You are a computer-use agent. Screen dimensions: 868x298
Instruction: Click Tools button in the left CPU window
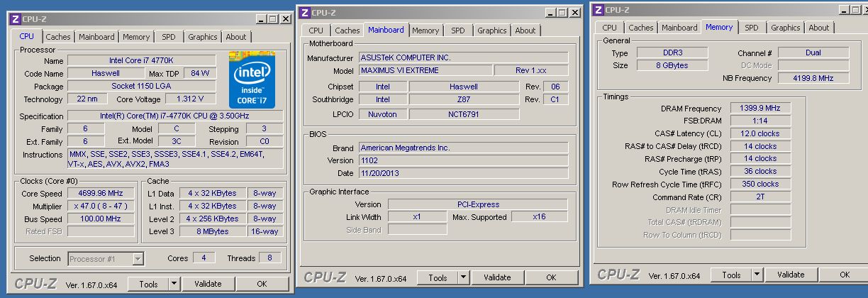click(x=148, y=284)
